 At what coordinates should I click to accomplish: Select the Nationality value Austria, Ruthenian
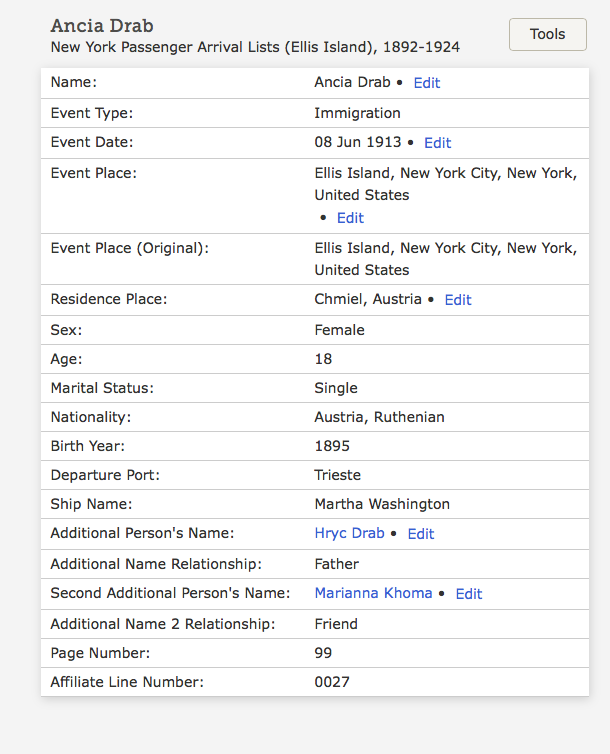point(379,417)
